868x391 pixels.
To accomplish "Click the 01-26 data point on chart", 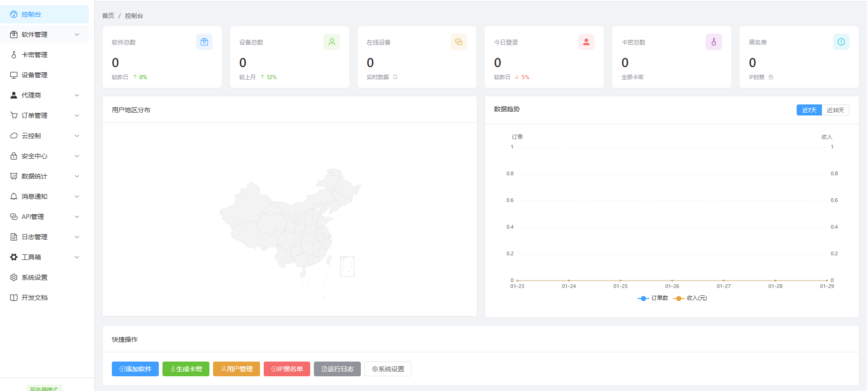I will (x=672, y=280).
